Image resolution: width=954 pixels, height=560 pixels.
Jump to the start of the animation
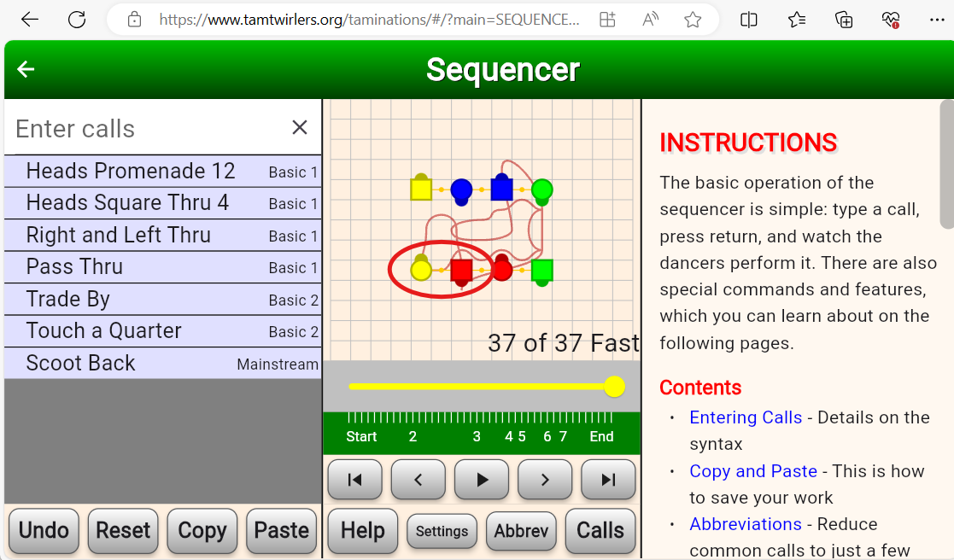pyautogui.click(x=354, y=480)
